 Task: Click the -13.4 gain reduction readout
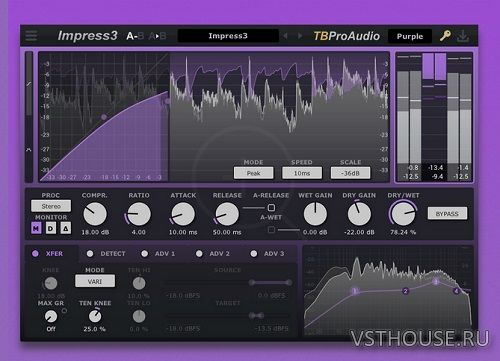click(435, 168)
